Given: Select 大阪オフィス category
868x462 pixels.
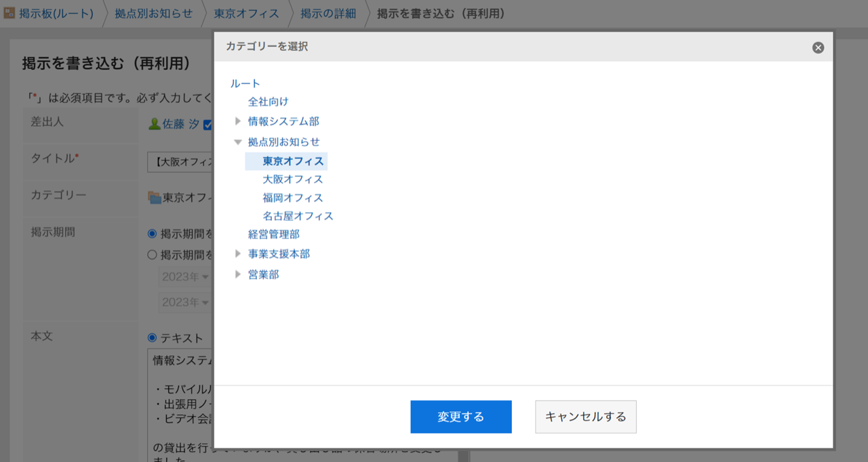Looking at the screenshot, I should 293,180.
